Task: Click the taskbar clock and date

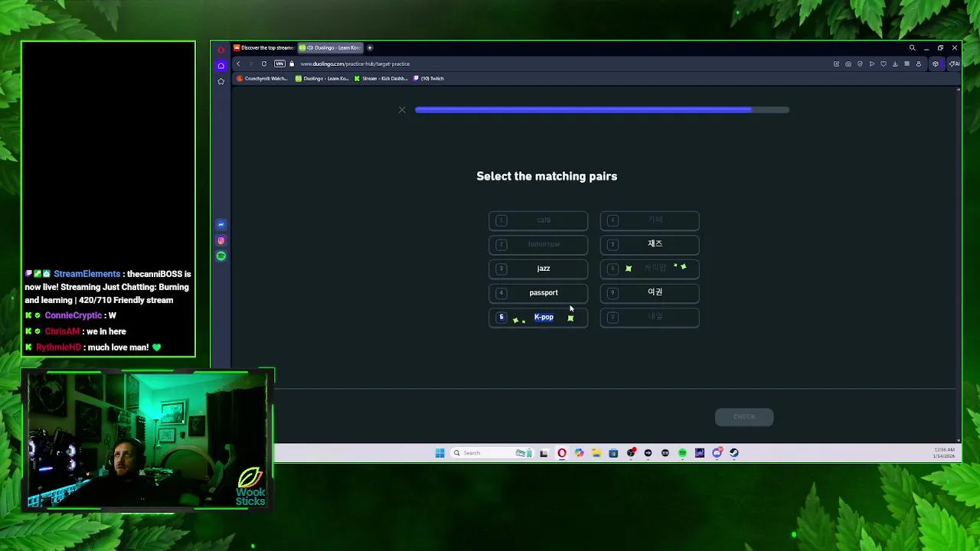Action: pyautogui.click(x=944, y=453)
